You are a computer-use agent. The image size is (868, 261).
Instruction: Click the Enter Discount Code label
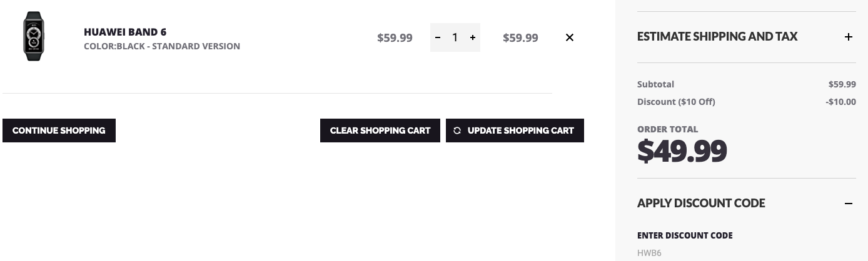coord(685,235)
